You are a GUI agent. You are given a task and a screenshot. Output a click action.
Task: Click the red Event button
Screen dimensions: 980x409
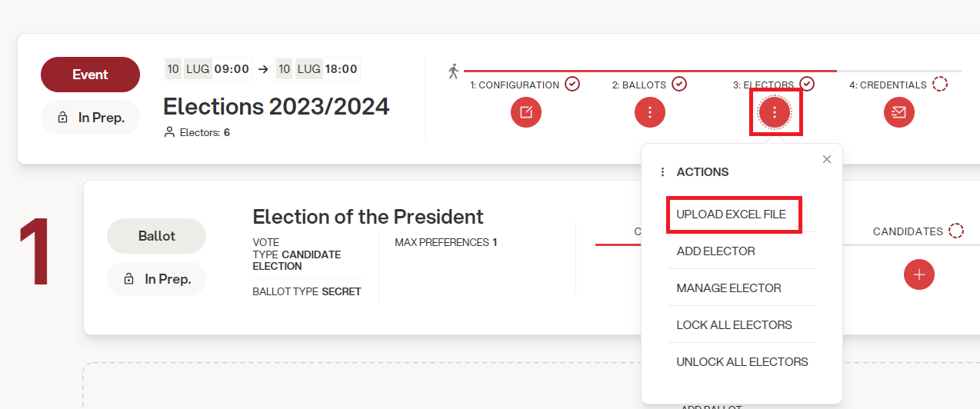click(x=90, y=75)
